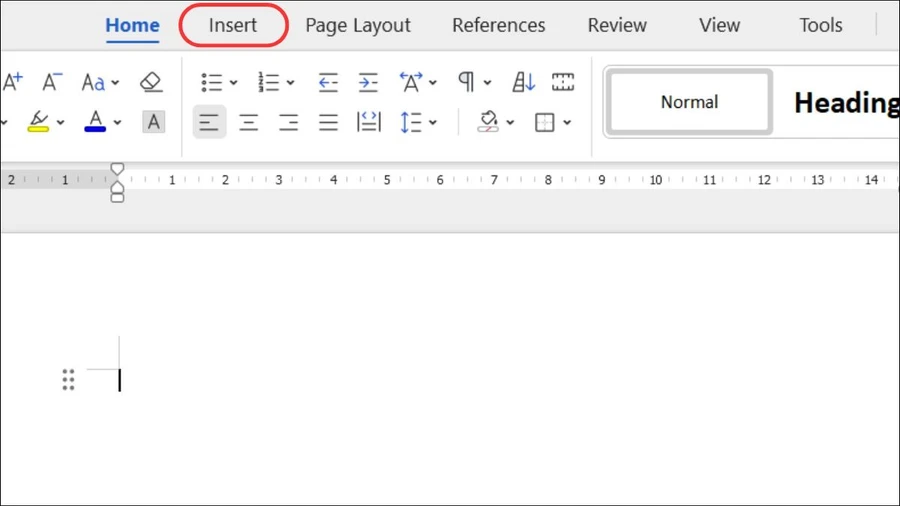The image size is (900, 506).
Task: Decrease paragraph indent
Action: click(328, 83)
